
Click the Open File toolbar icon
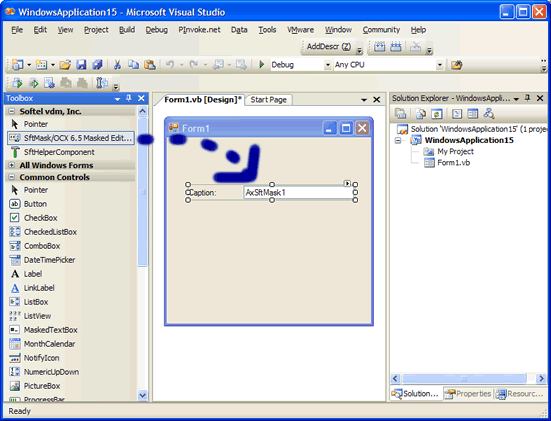[x=65, y=65]
